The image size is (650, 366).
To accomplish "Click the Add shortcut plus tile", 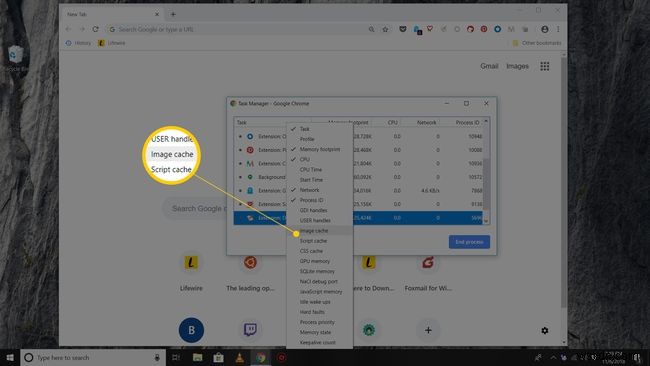I will point(428,330).
